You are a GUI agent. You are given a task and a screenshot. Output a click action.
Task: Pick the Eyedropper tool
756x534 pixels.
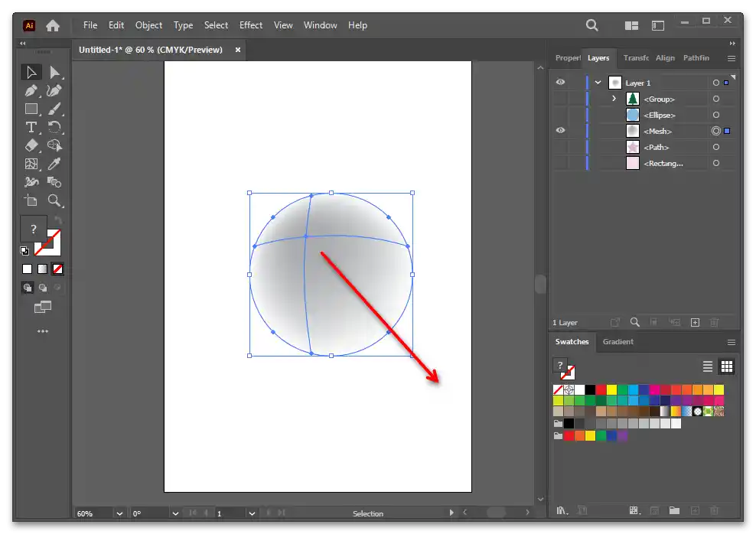coord(54,164)
